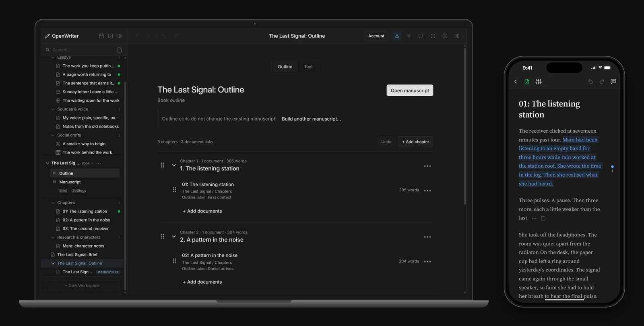Collapse Chapter 2 'A pattern in the noise' section
The height and width of the screenshot is (326, 644).
(174, 236)
